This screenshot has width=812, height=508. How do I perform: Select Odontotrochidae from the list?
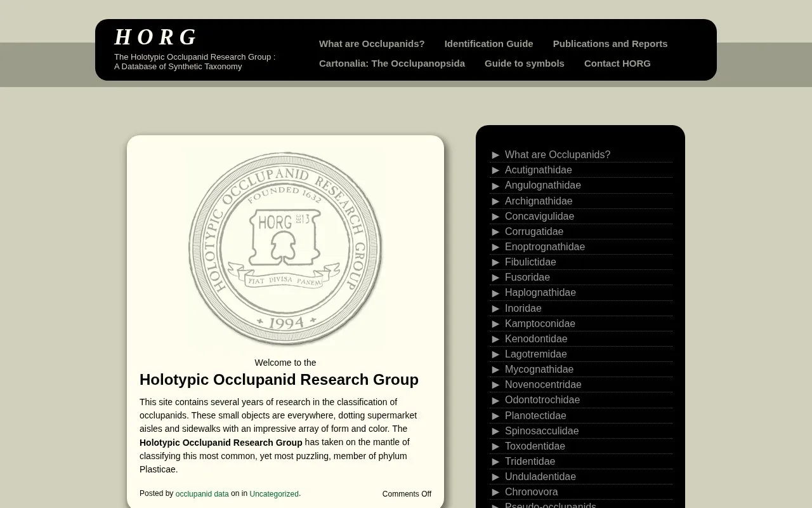542,399
